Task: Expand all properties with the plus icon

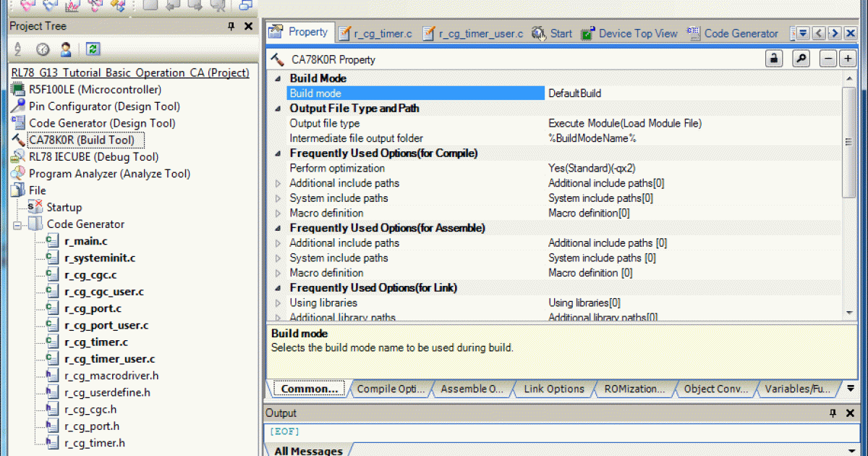Action: pyautogui.click(x=847, y=57)
